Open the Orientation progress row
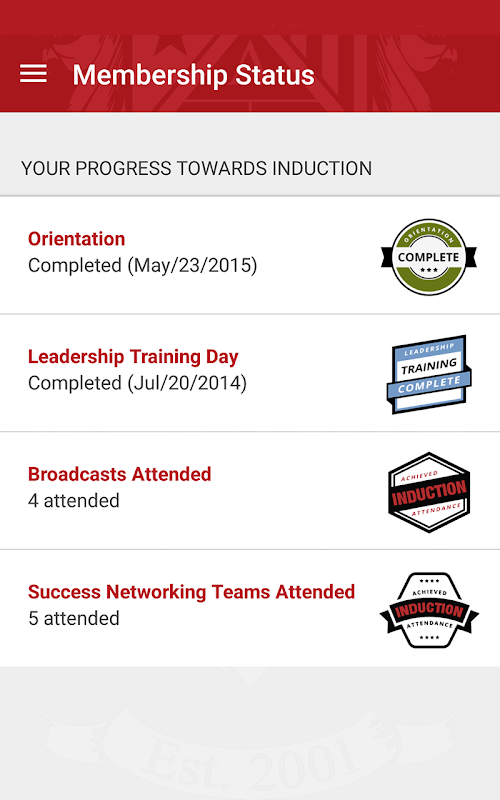Viewport: 500px width, 800px height. (x=250, y=256)
